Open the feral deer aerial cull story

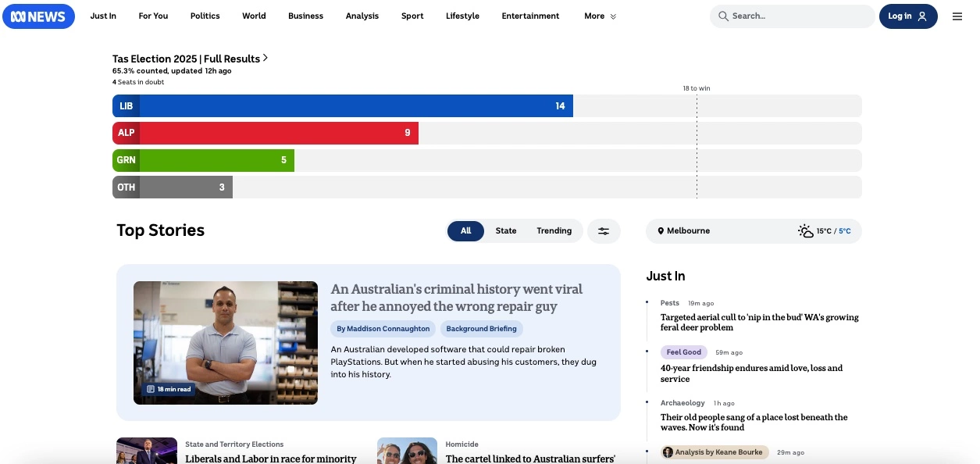tap(759, 323)
